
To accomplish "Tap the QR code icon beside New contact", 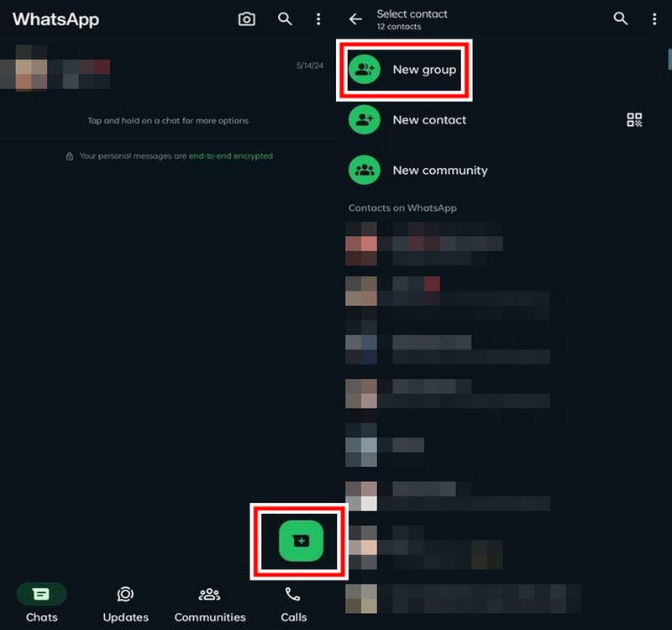I will click(634, 120).
